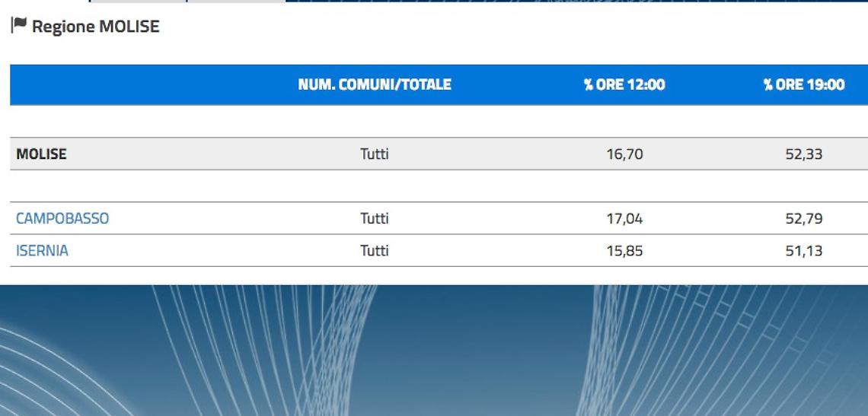Click the NUM. COMUNI/TOTALE column header
This screenshot has height=416, width=868.
click(375, 84)
